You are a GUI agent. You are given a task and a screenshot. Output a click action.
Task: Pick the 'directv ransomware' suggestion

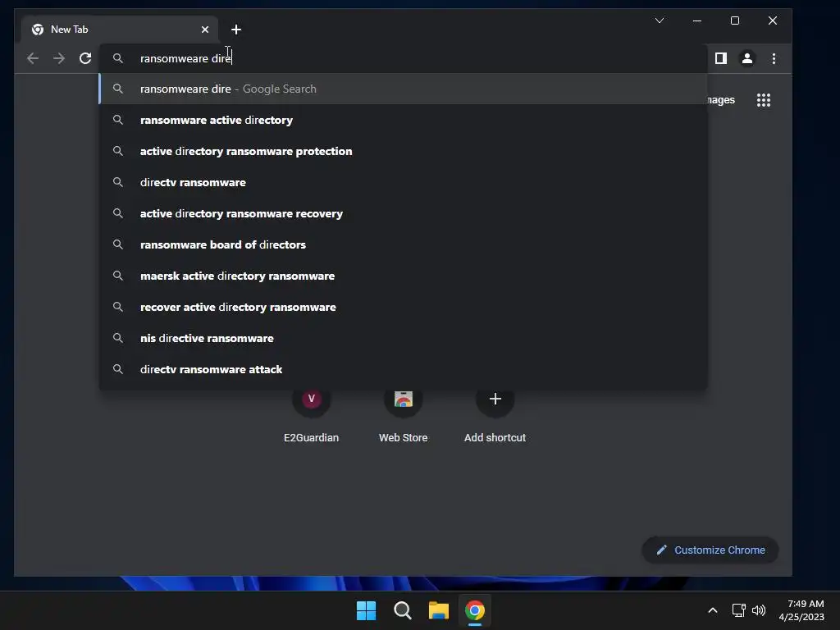(x=403, y=182)
